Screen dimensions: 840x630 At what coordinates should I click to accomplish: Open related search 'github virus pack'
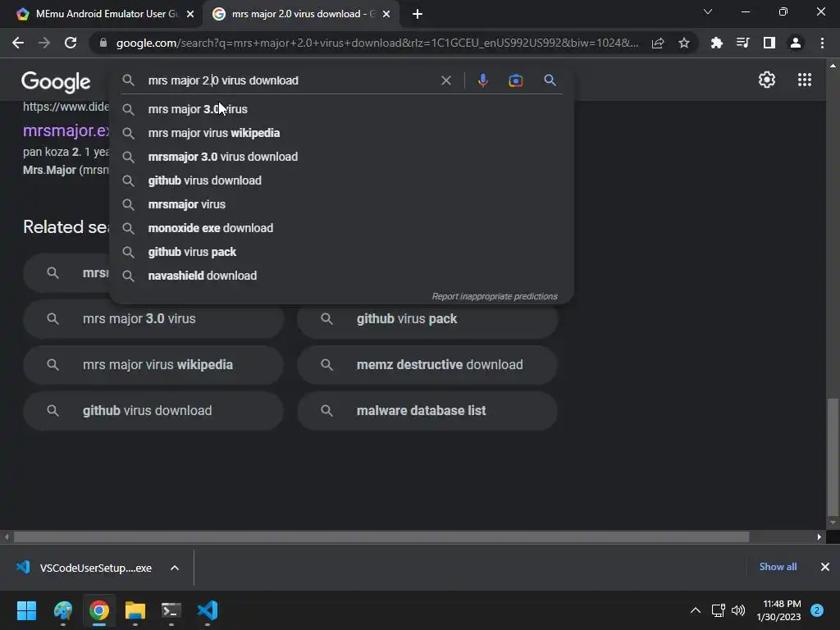click(427, 319)
